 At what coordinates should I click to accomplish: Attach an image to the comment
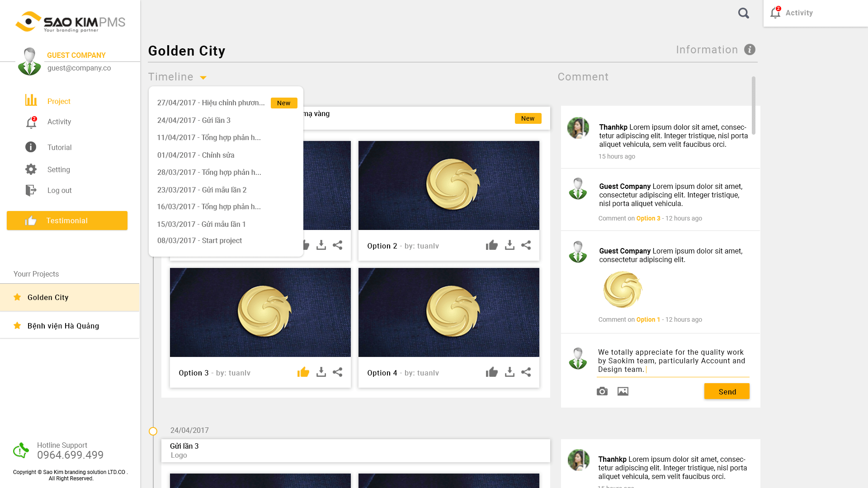tap(623, 391)
